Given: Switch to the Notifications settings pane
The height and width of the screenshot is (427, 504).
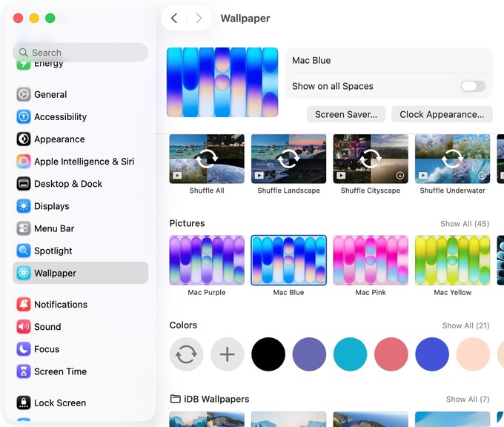Looking at the screenshot, I should click(61, 305).
